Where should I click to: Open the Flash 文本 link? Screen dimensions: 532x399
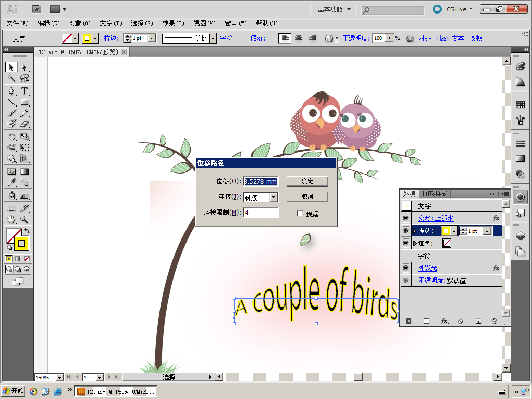pos(450,38)
